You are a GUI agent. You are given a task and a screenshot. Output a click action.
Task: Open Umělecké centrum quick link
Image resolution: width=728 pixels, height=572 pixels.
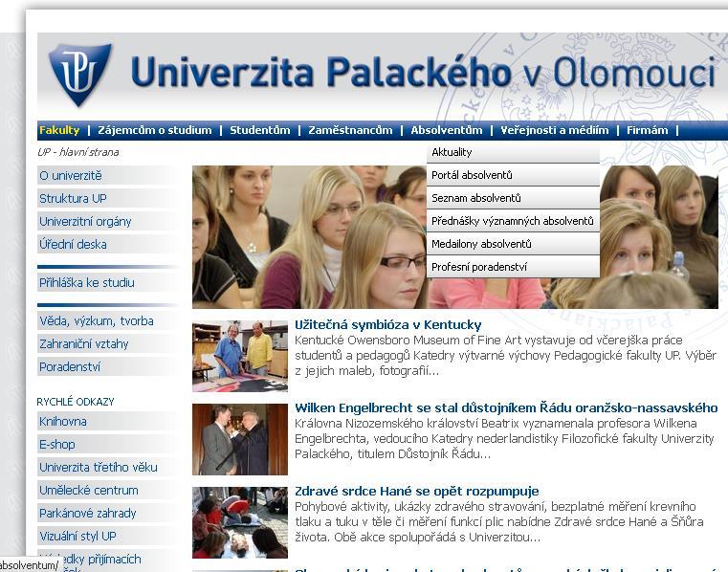(x=107, y=490)
